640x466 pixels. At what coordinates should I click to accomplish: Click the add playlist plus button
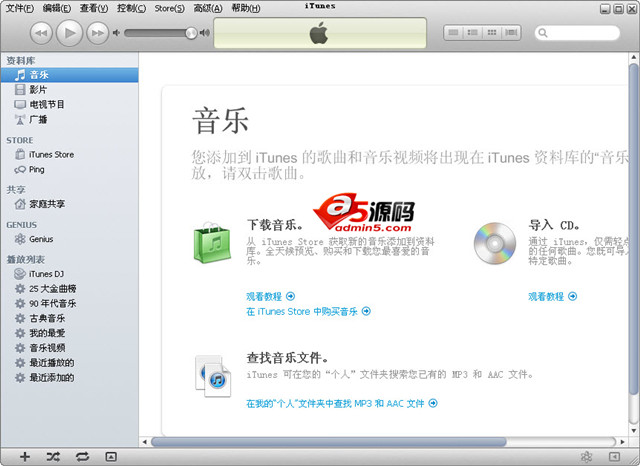coord(25,457)
